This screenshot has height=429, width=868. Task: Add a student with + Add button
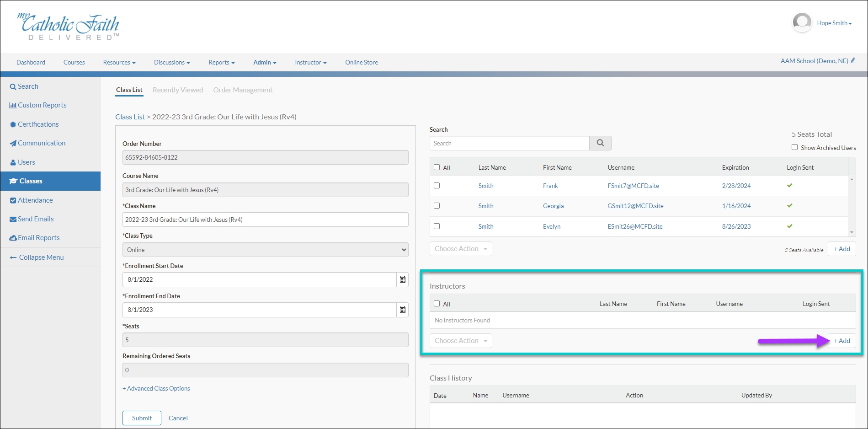(x=842, y=249)
